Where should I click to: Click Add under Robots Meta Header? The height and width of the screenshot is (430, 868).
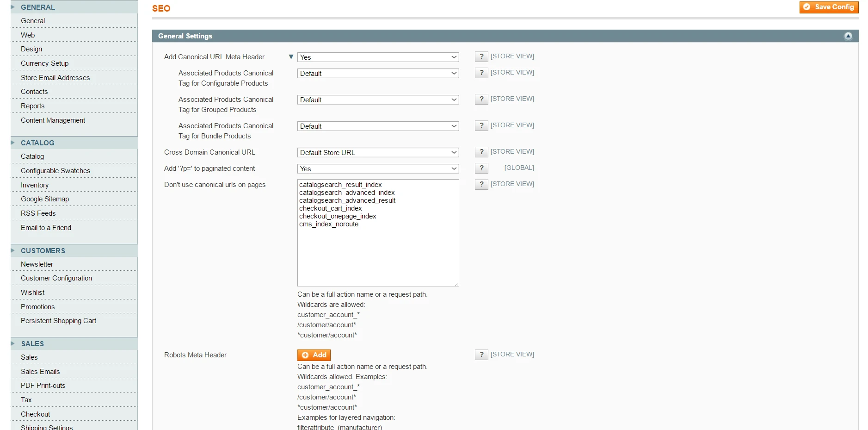(x=314, y=355)
